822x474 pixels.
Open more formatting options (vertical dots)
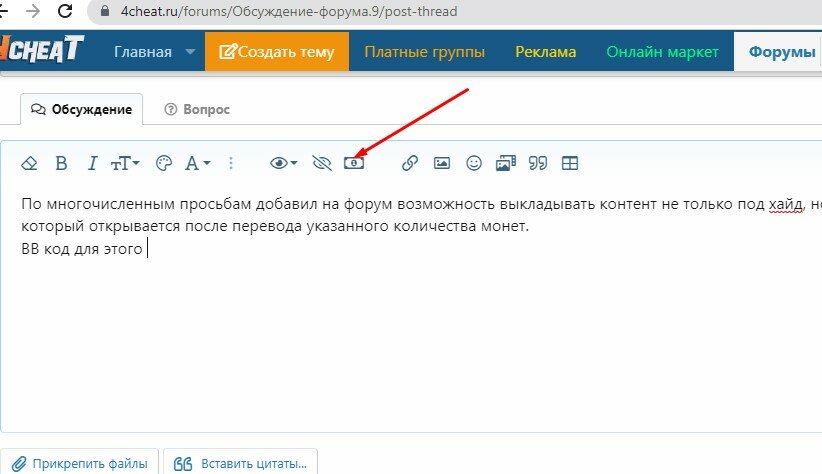231,164
